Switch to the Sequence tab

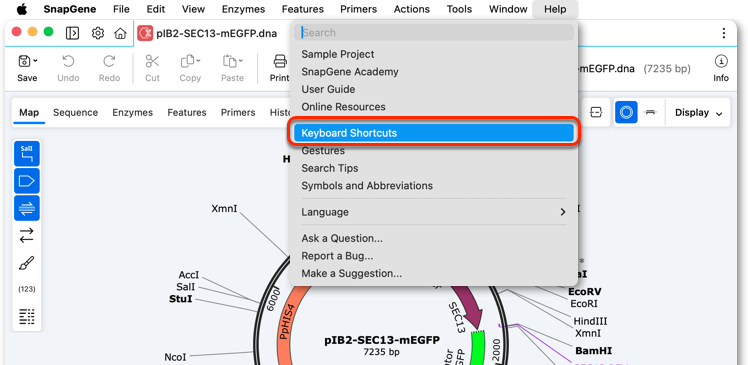pyautogui.click(x=75, y=113)
